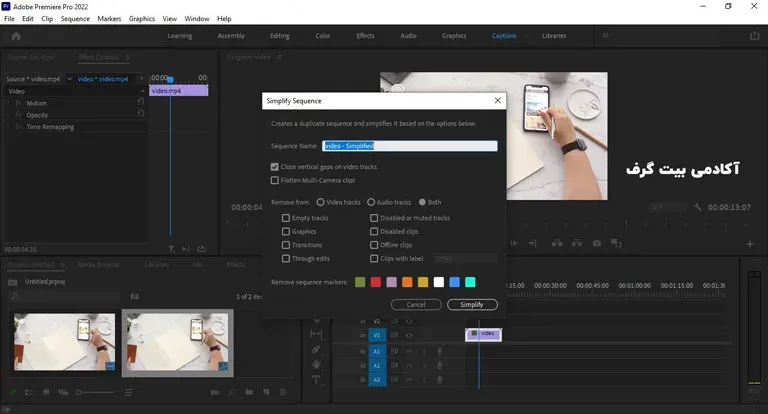The width and height of the screenshot is (768, 414).
Task: Switch to the Color workspace
Action: pos(323,36)
